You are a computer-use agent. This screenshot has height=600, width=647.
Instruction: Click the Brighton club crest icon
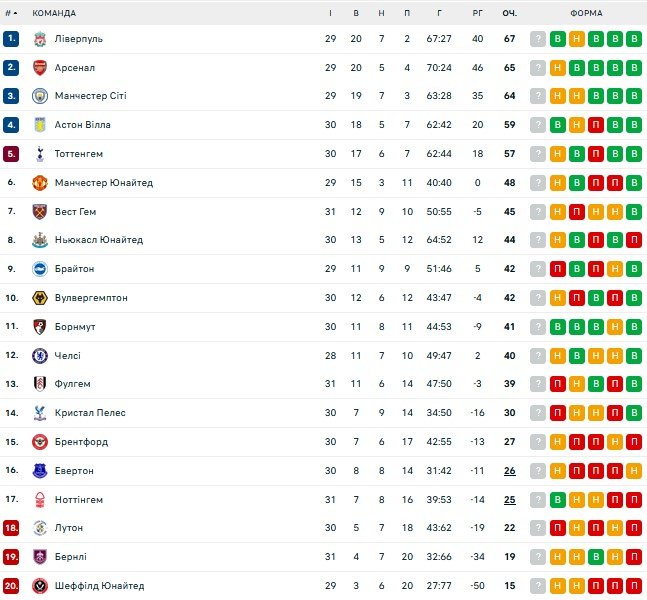pos(40,269)
